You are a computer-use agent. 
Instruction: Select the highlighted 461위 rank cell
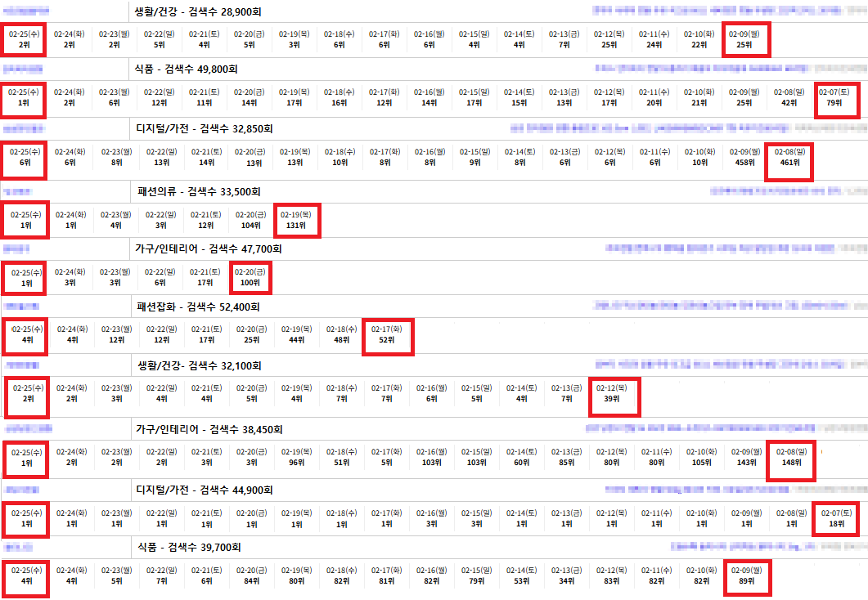pos(789,157)
